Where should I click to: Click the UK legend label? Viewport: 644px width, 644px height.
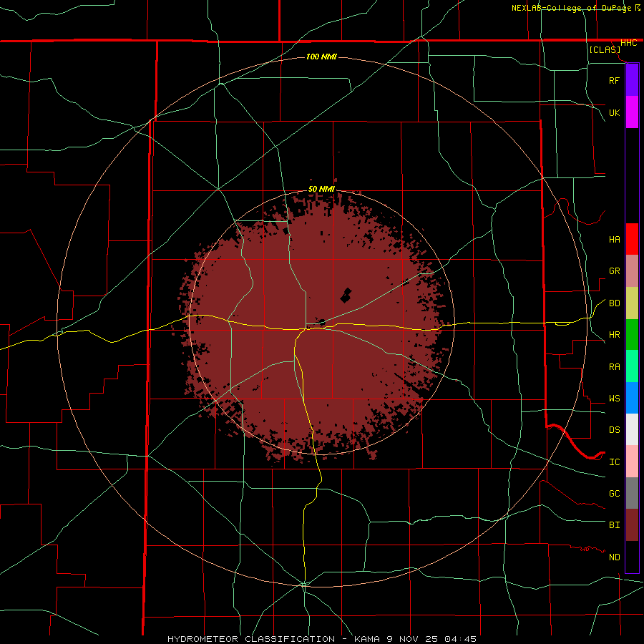click(614, 112)
